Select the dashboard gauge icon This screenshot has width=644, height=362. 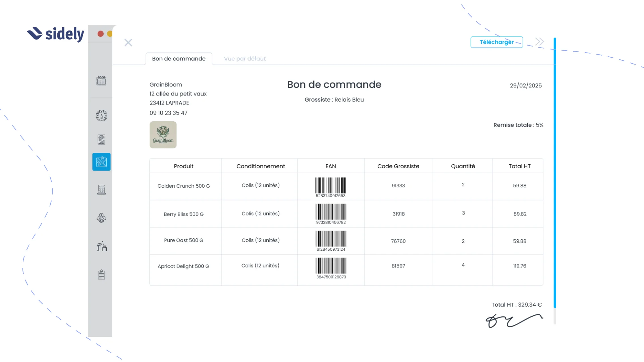click(x=101, y=116)
